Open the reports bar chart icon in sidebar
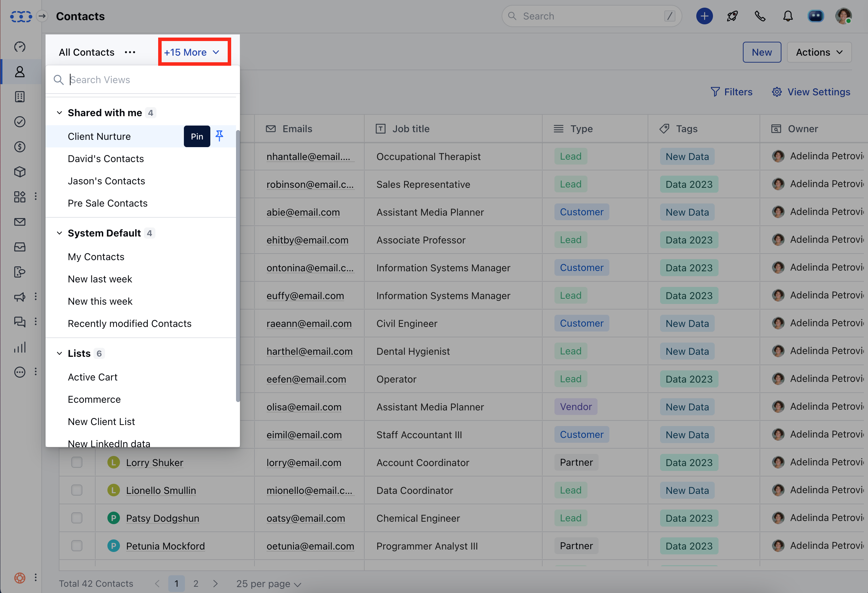868x593 pixels. point(20,347)
